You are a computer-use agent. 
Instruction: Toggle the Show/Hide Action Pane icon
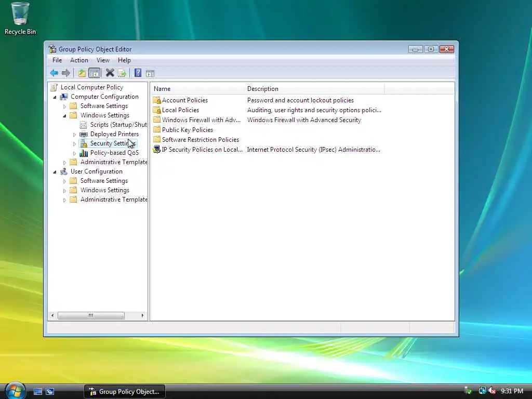150,73
